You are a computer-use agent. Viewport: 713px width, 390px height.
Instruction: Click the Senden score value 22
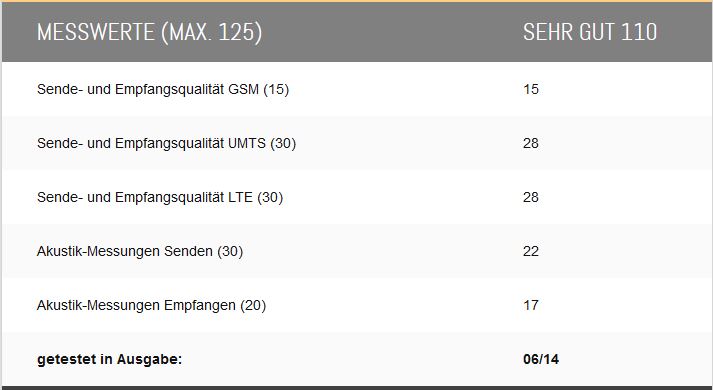click(x=531, y=251)
